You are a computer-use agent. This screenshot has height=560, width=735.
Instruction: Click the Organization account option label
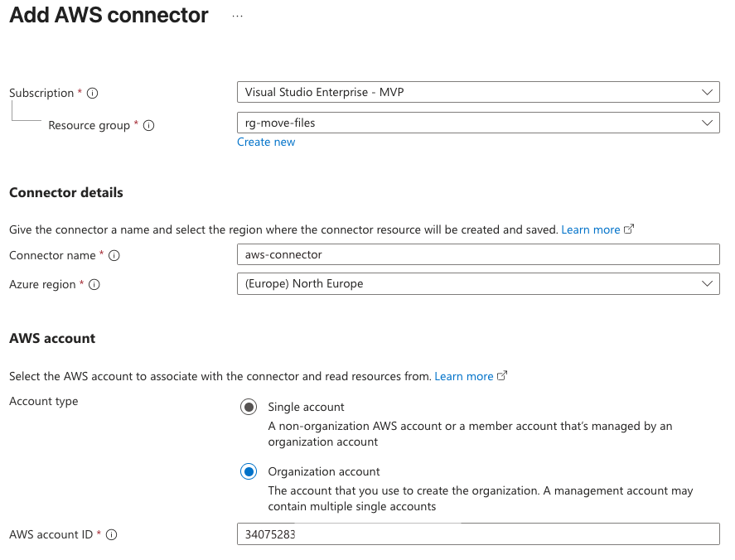[x=324, y=472]
